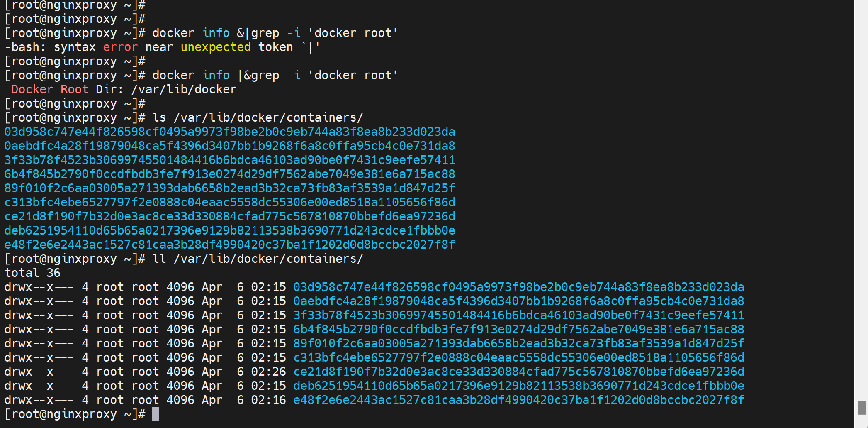The height and width of the screenshot is (428, 868).
Task: Click directory 0aebdfc in the long ll listing
Action: point(518,301)
